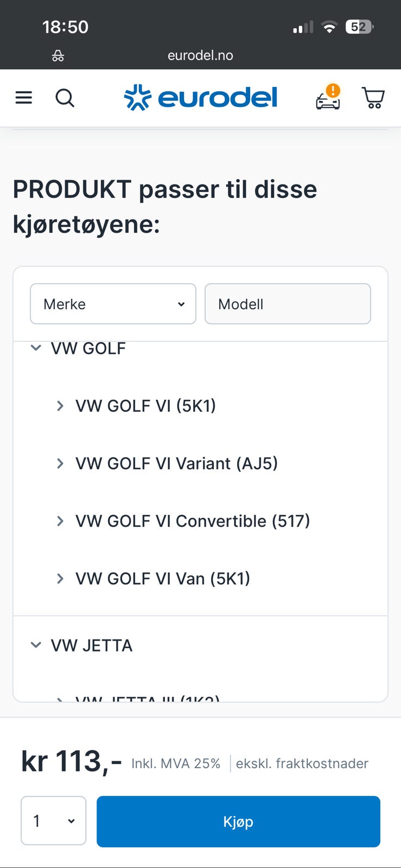Expand VW GOLF VI Variant (AJ5)
Viewport: 401px width, 868px height.
(x=60, y=463)
